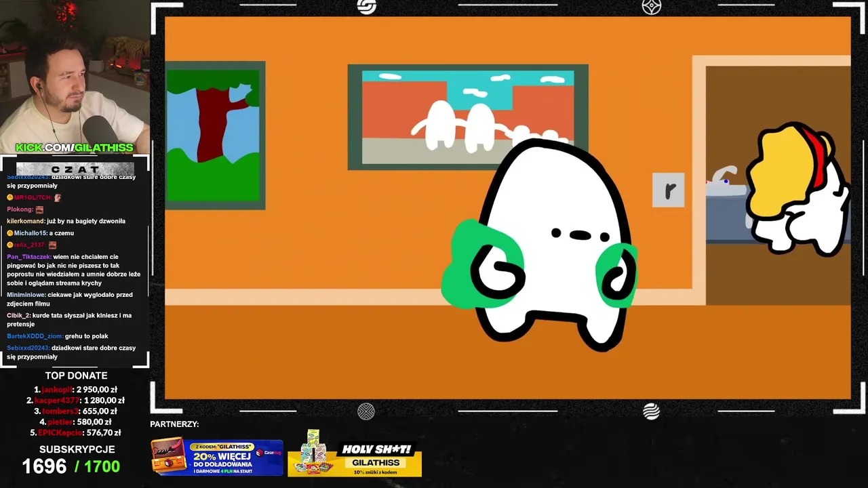Select username Cibik_2 in chat
868x488 pixels.
[18, 315]
